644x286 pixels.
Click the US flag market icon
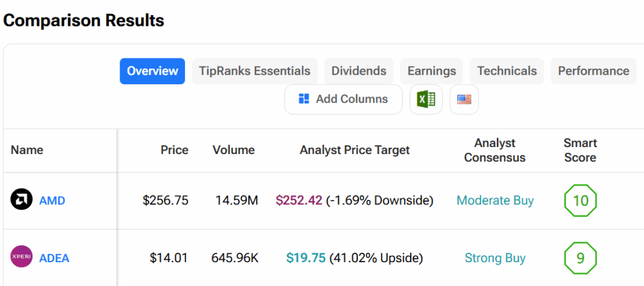click(x=464, y=99)
